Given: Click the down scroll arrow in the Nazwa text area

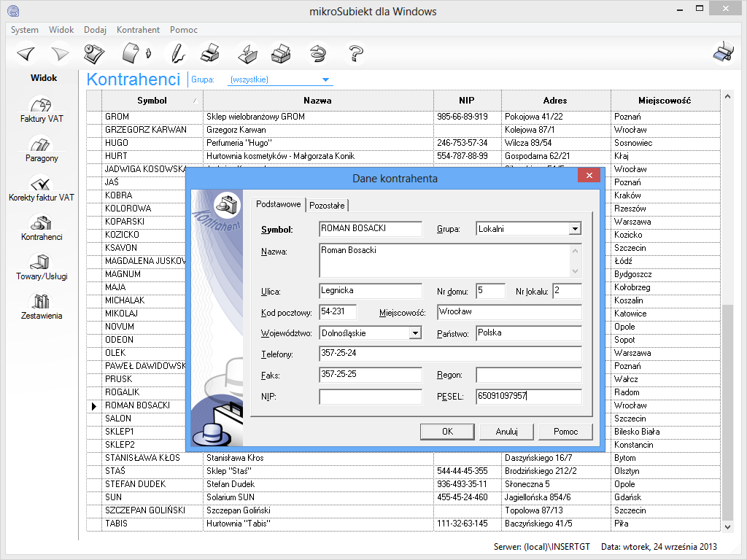Looking at the screenshot, I should click(x=576, y=271).
